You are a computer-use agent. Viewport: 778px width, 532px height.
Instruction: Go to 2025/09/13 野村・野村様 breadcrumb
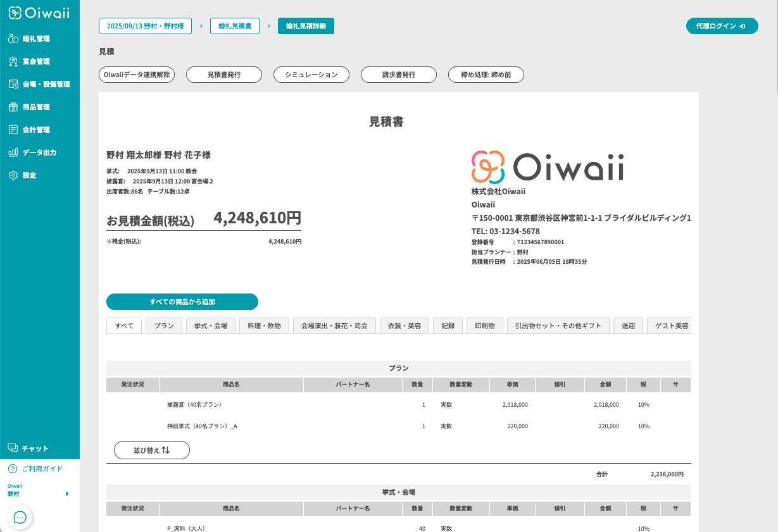[x=145, y=26]
